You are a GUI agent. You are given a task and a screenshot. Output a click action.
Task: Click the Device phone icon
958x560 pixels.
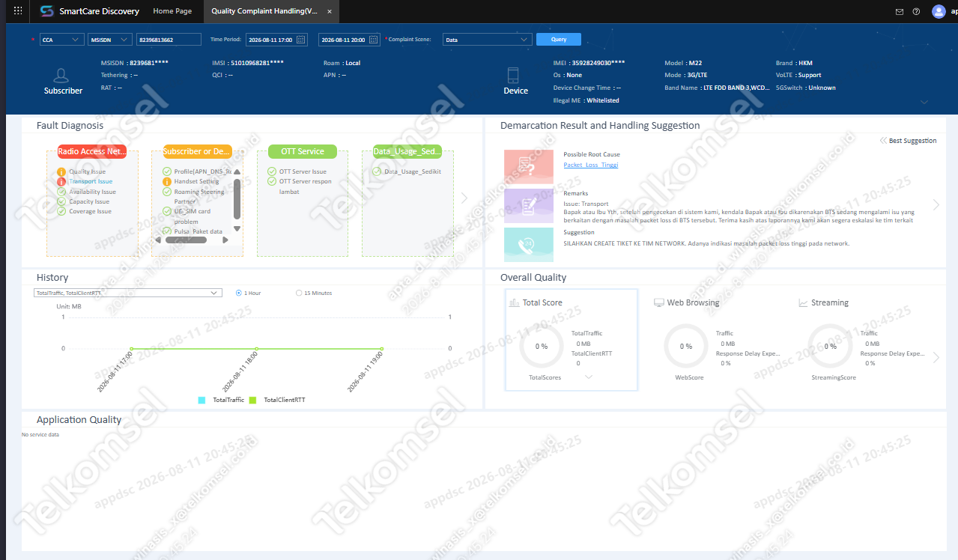(x=513, y=76)
